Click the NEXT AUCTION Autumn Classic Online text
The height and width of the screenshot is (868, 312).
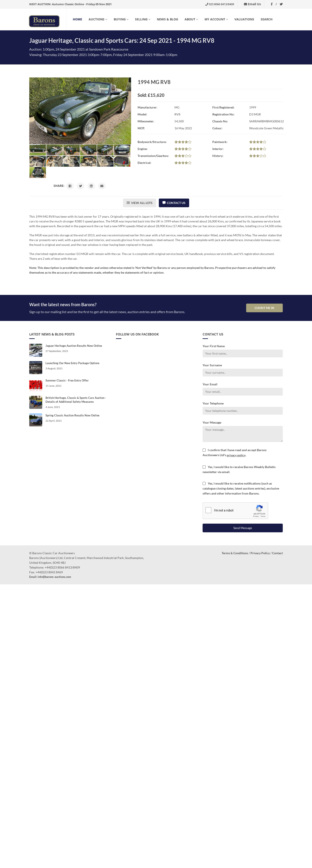(x=70, y=4)
